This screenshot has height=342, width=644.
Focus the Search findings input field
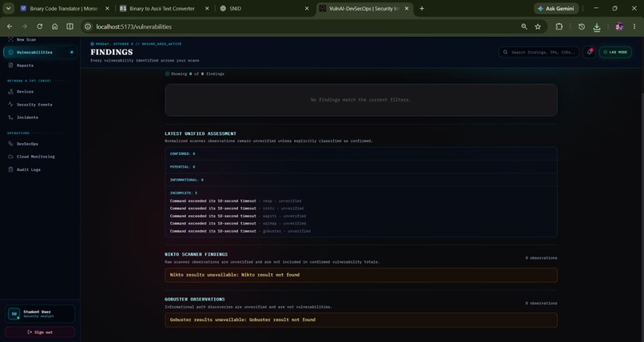click(539, 52)
